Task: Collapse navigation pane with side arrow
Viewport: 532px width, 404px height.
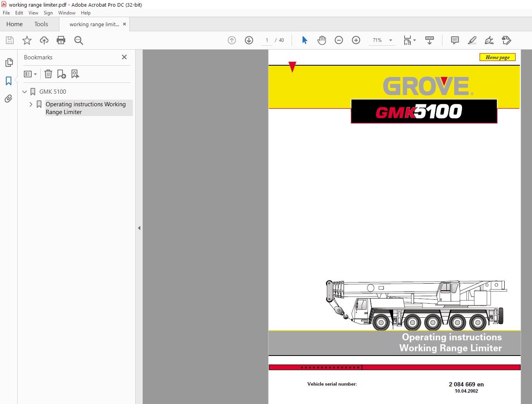Action: (139, 228)
